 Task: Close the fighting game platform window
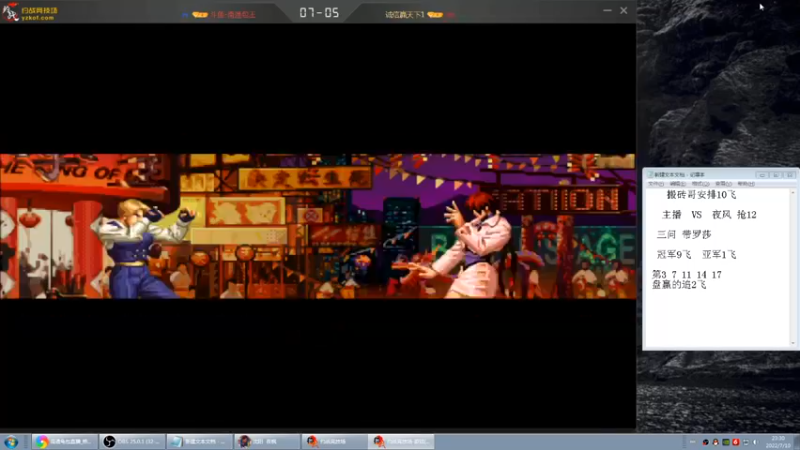click(623, 10)
